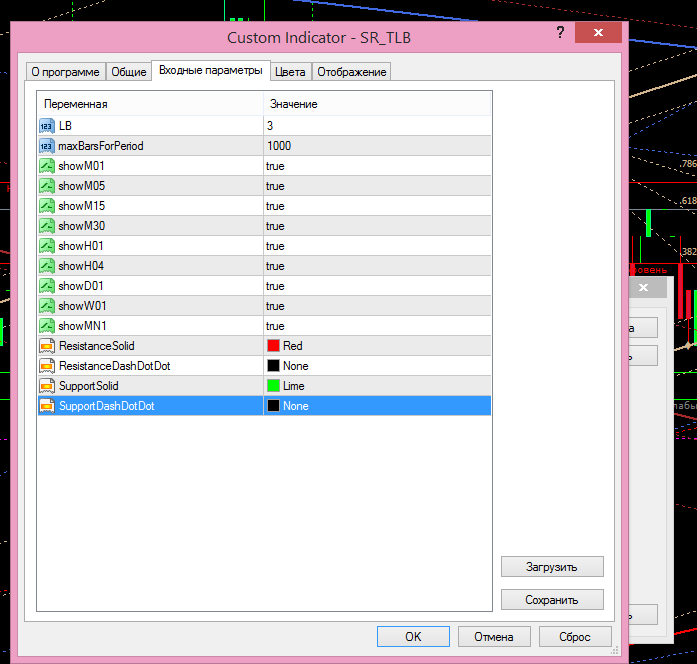Viewport: 697px width, 664px height.
Task: Click the boolean icon beside showM05
Action: coord(47,186)
